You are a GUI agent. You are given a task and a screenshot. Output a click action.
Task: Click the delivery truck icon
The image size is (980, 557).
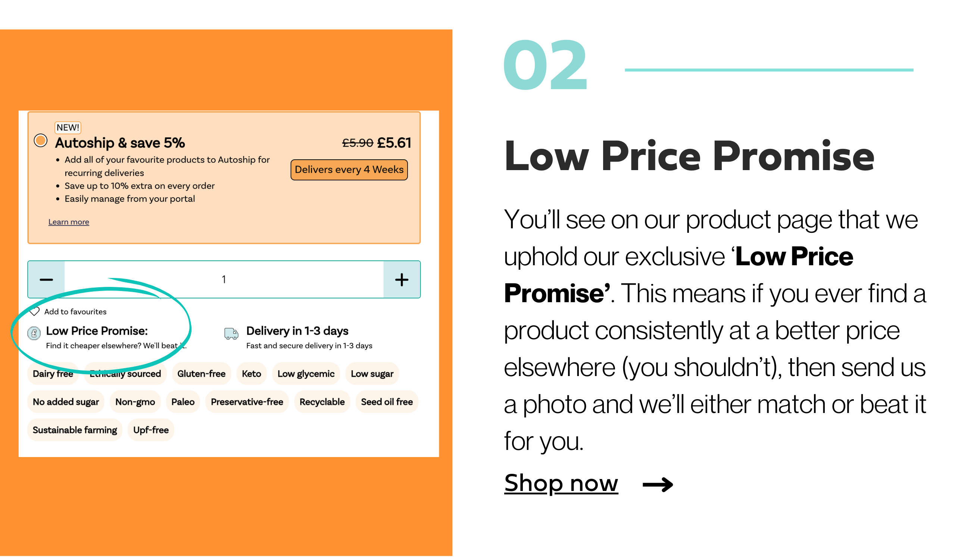tap(231, 334)
